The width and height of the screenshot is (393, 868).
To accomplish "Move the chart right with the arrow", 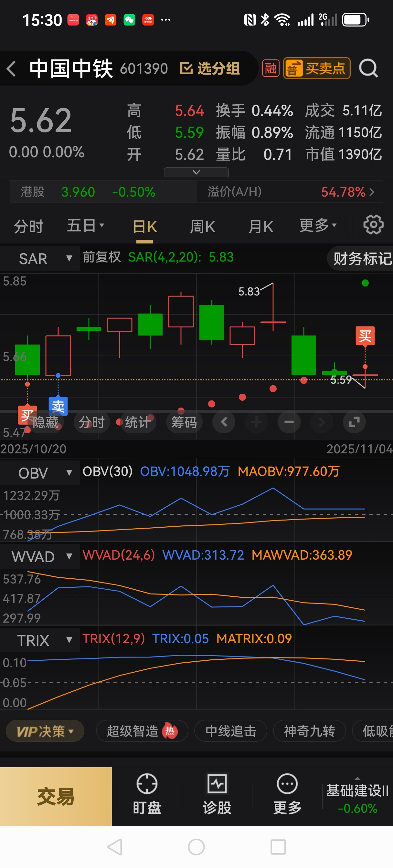I will click(x=322, y=422).
